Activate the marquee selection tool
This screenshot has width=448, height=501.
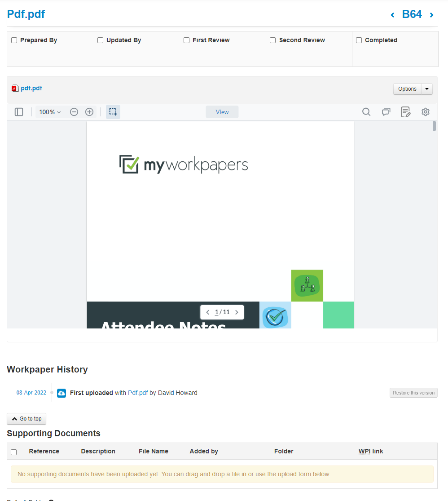113,112
